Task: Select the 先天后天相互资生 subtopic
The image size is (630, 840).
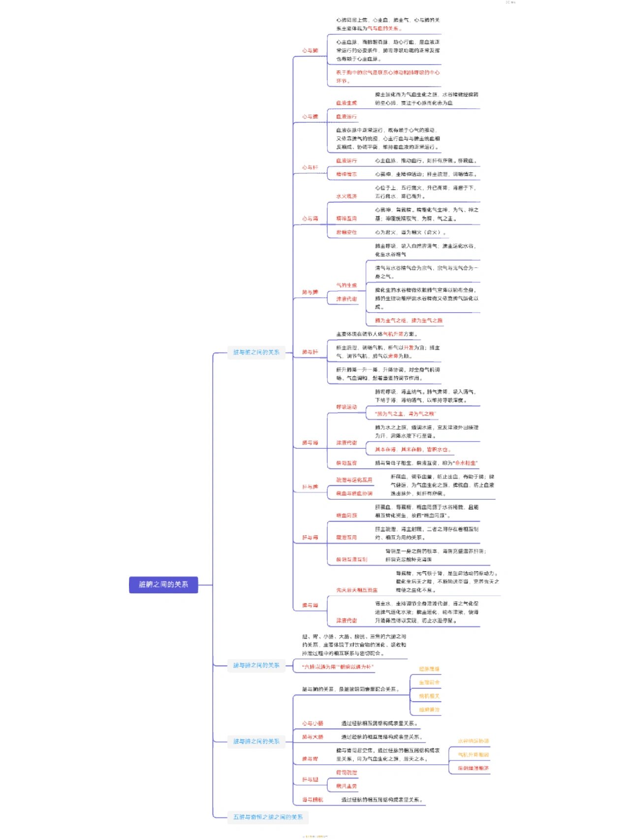Action: [x=357, y=590]
